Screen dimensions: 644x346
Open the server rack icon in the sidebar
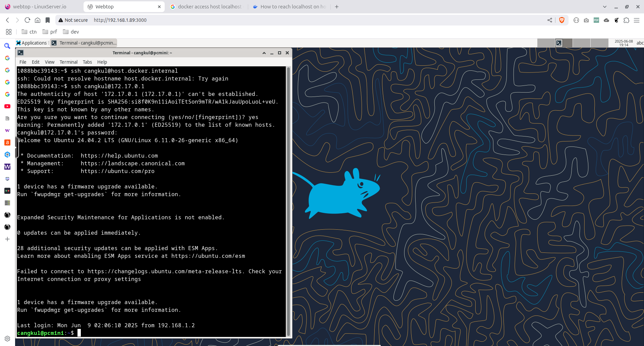pos(7,203)
